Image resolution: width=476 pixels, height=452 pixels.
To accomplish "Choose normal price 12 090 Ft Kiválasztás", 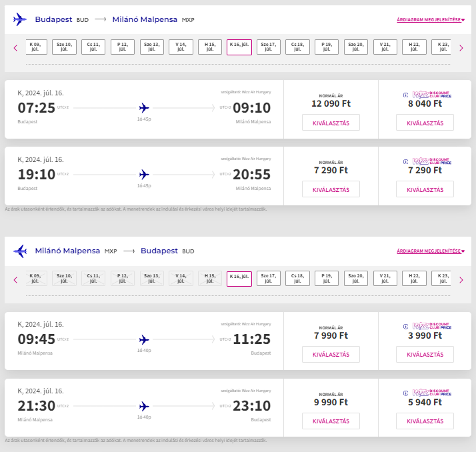I will click(x=331, y=123).
